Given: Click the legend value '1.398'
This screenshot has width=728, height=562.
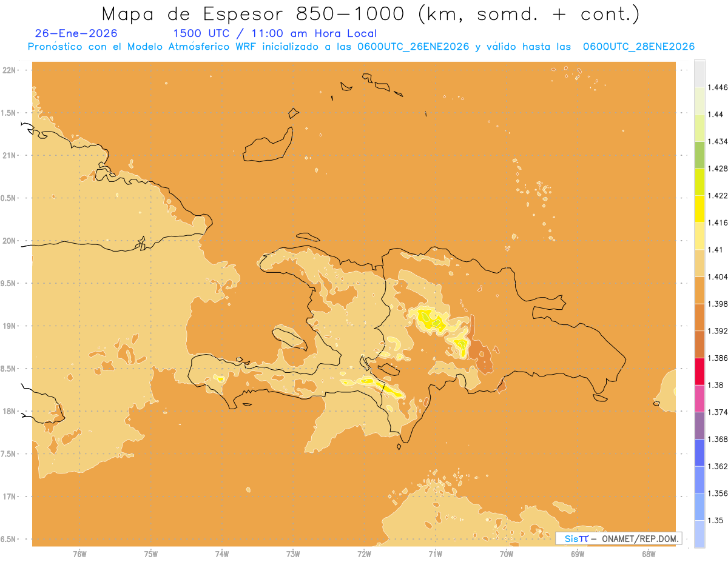Looking at the screenshot, I should click(717, 304).
